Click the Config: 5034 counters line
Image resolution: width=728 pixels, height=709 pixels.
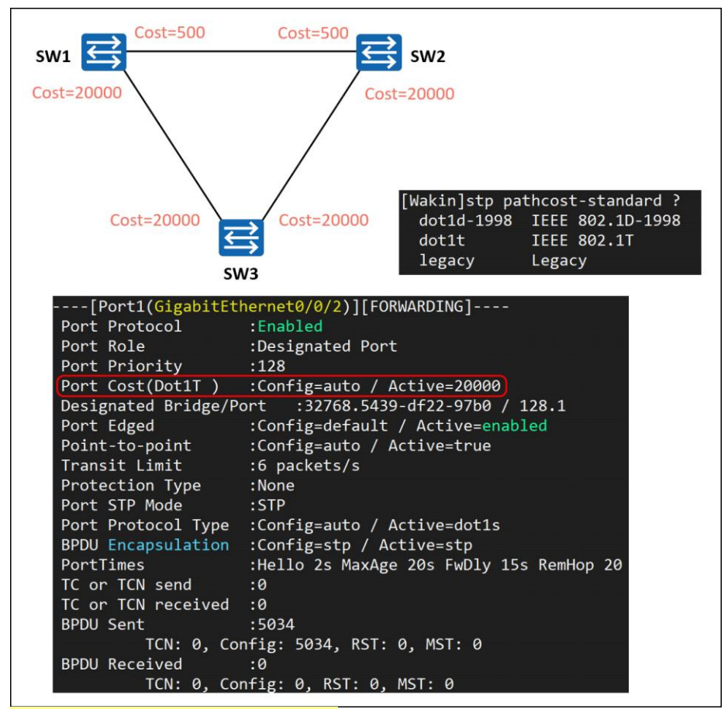(x=313, y=645)
